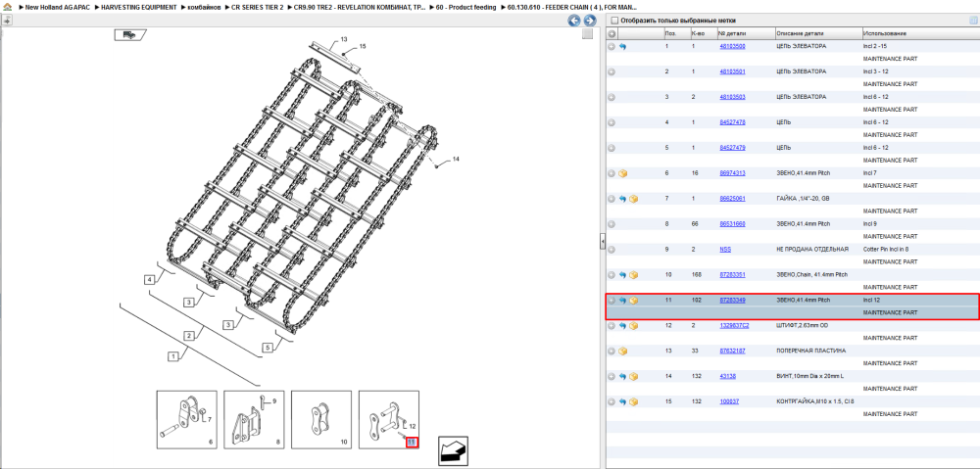The height and width of the screenshot is (469, 980).
Task: Click the large back arrow below diagram
Action: tap(454, 450)
